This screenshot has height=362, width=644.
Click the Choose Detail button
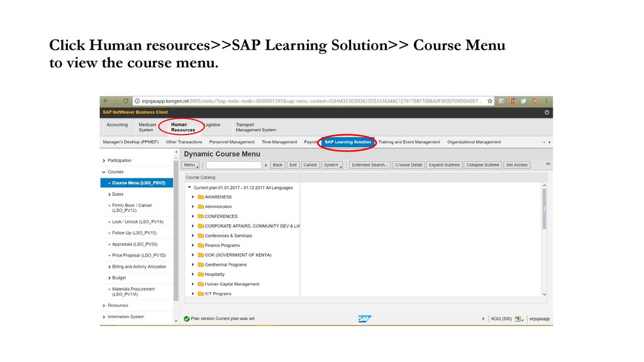(x=409, y=165)
